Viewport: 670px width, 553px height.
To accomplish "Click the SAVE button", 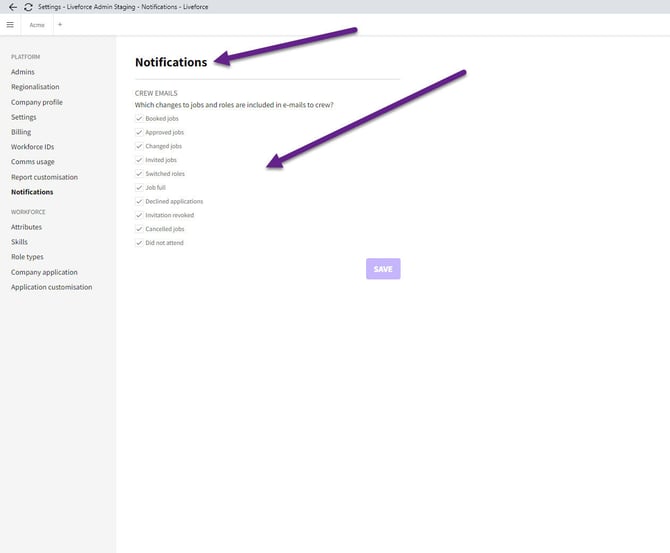I will [x=383, y=269].
